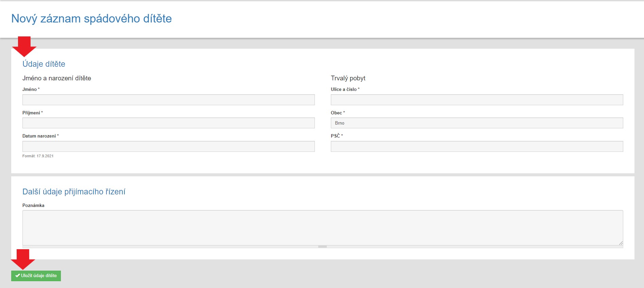Click the Jméno input field

pos(168,100)
